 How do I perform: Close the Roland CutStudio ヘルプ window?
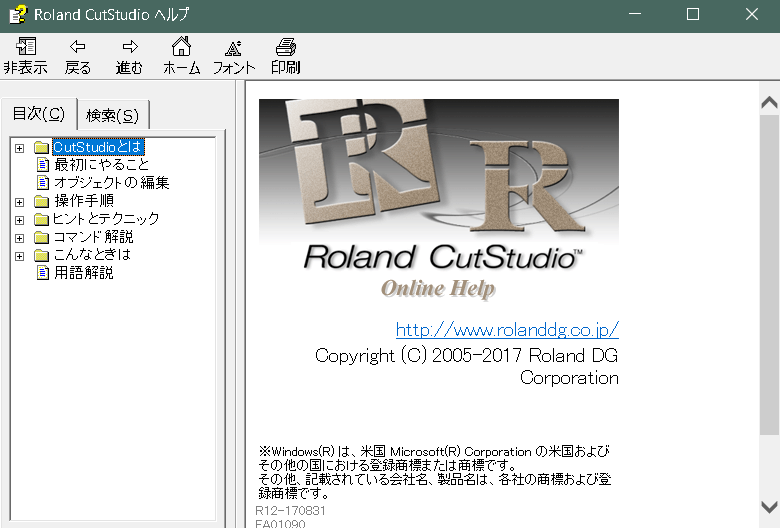pyautogui.click(x=752, y=14)
